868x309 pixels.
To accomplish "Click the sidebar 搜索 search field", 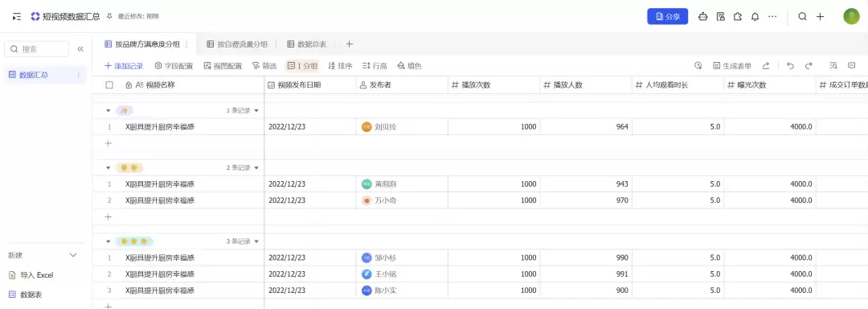I will [x=36, y=49].
